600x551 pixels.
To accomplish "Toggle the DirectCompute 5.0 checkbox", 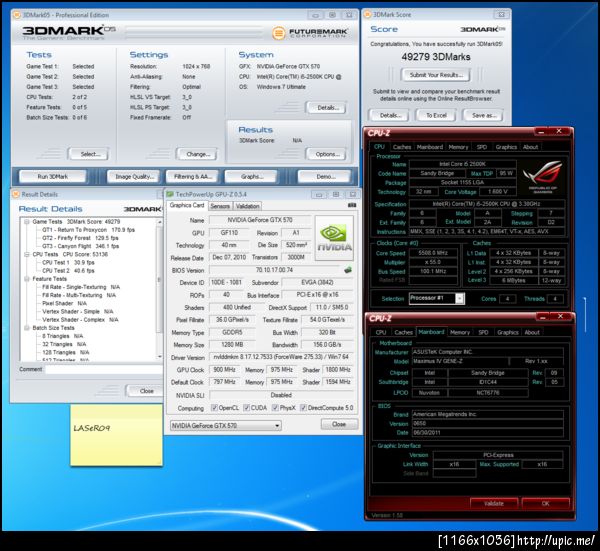I will tap(303, 408).
